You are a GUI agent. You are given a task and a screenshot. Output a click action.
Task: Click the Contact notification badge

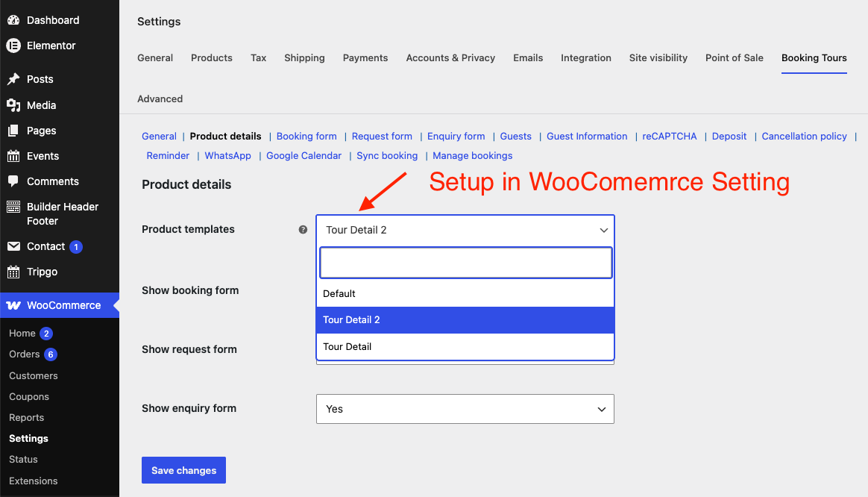pyautogui.click(x=76, y=247)
